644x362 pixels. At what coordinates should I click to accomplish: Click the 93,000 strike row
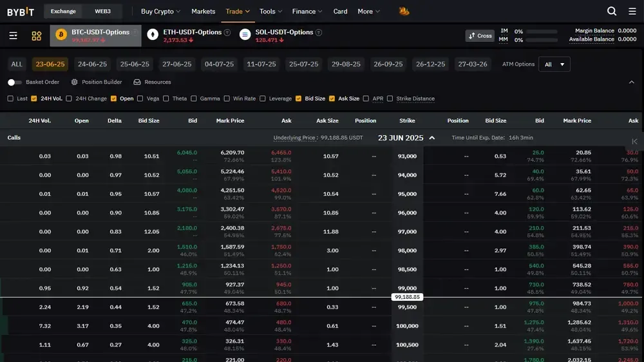(x=321, y=156)
